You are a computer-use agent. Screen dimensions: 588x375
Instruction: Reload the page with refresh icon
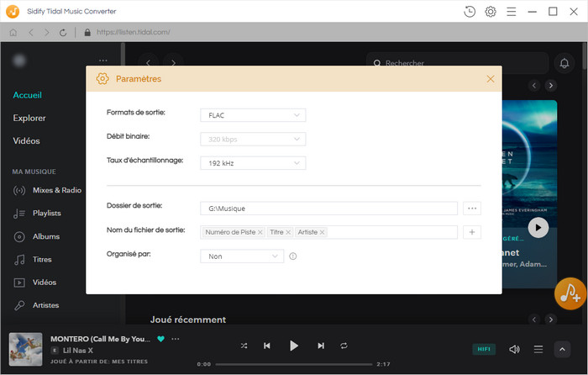pos(63,33)
